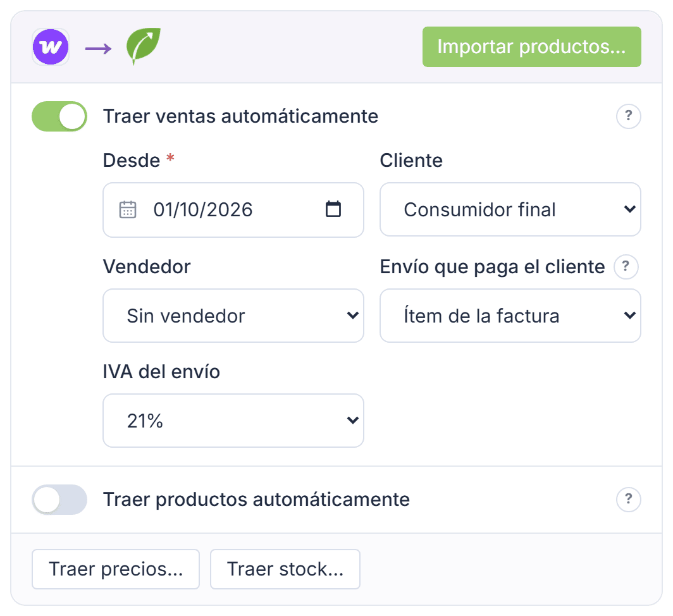Open the Cliente dropdown Consumidor final

[510, 209]
